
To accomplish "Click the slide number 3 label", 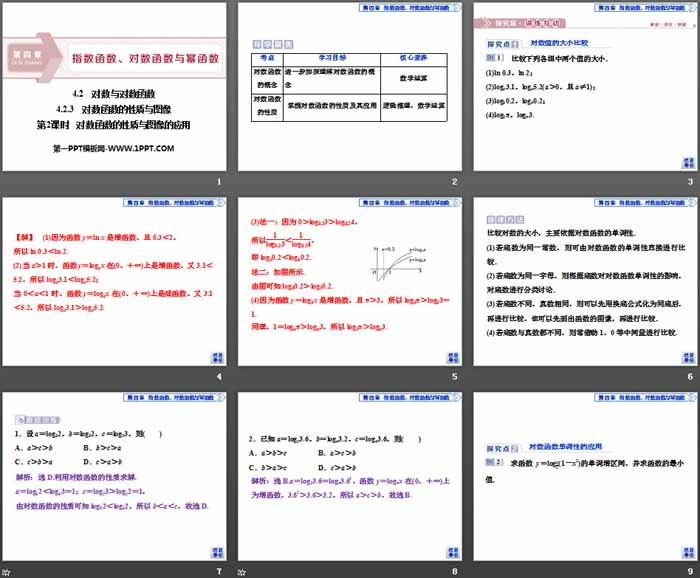I will pyautogui.click(x=690, y=182).
